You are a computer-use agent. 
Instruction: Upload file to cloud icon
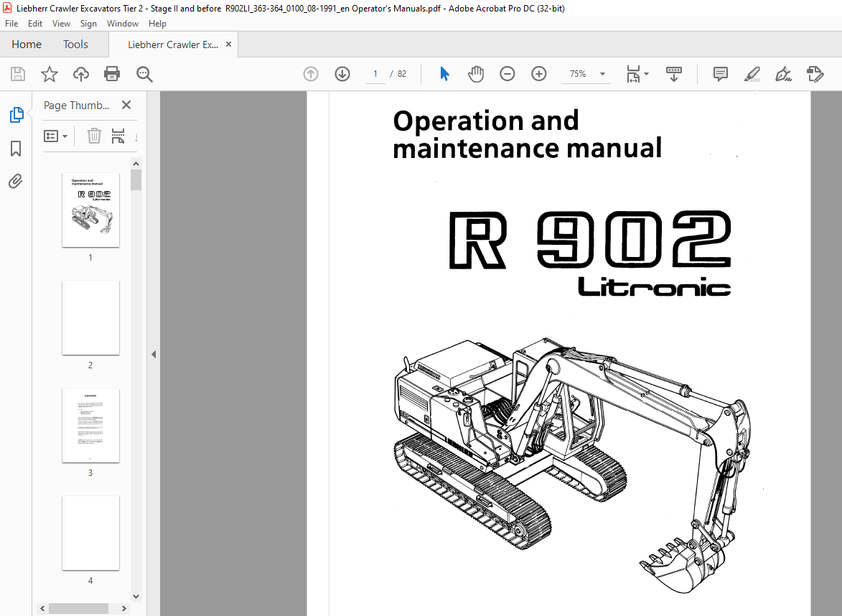pyautogui.click(x=81, y=73)
